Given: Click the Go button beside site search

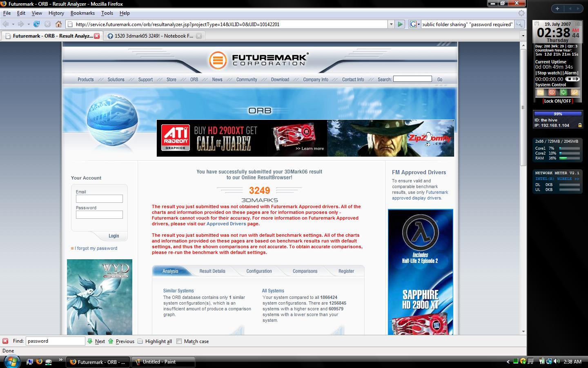Looking at the screenshot, I should (440, 79).
